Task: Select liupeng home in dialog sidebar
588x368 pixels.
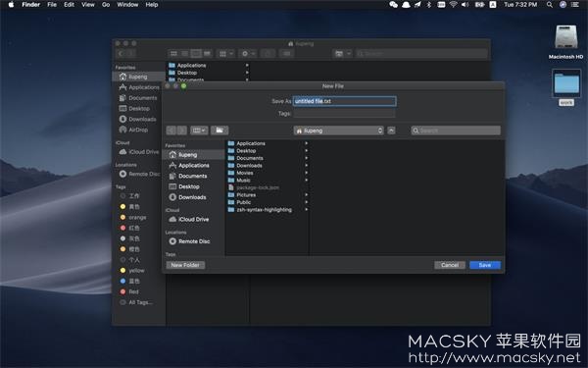Action: point(193,155)
